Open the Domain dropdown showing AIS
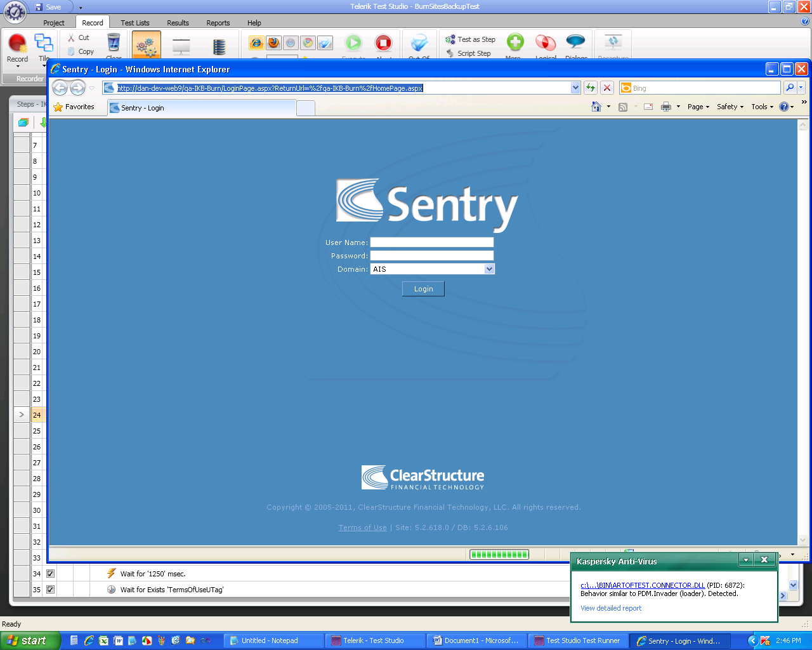The width and height of the screenshot is (812, 650). coord(432,269)
